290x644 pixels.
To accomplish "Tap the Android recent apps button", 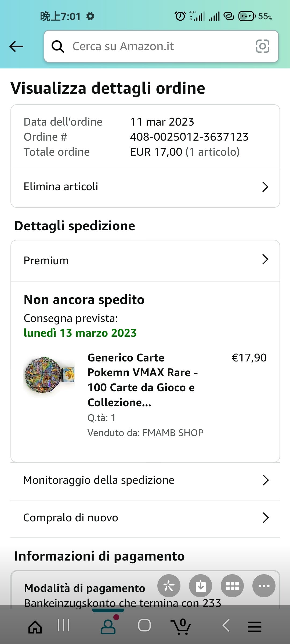I will 64,625.
